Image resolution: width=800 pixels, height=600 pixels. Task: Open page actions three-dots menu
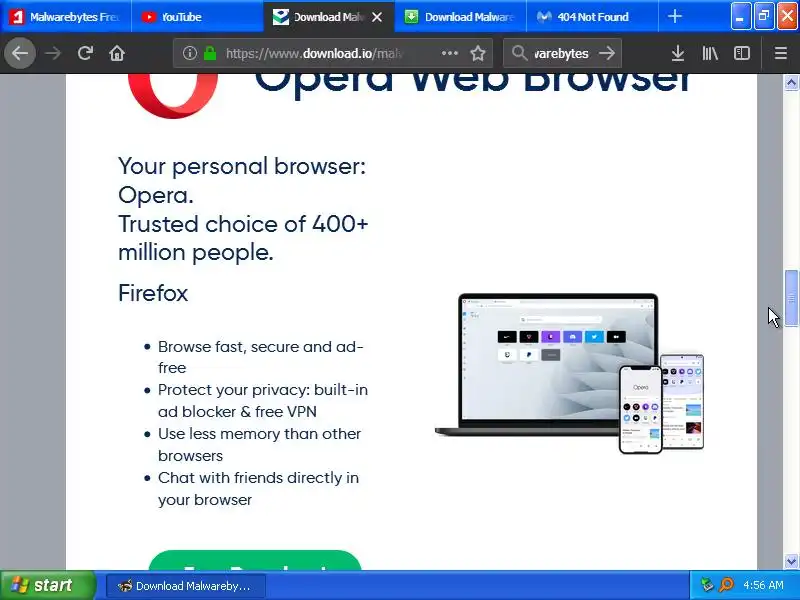pyautogui.click(x=449, y=53)
